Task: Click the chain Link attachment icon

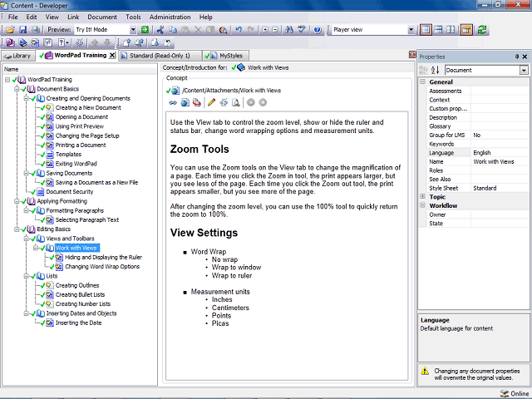Action: [x=173, y=102]
